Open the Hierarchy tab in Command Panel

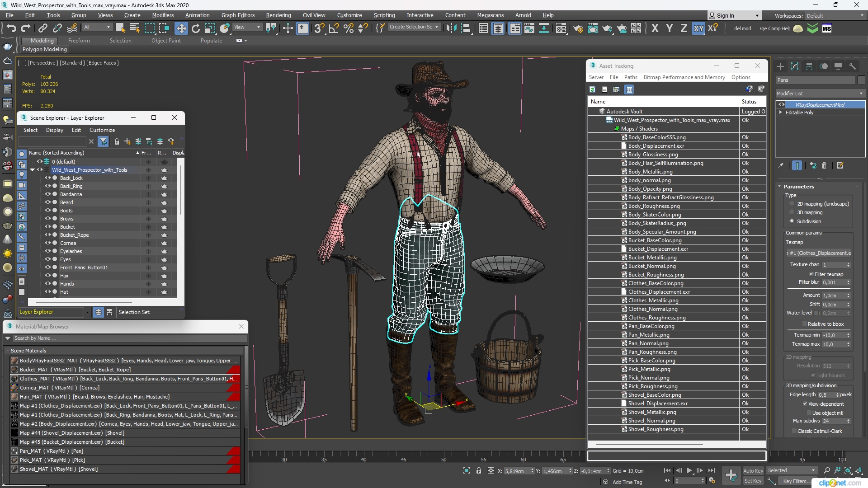coord(809,66)
